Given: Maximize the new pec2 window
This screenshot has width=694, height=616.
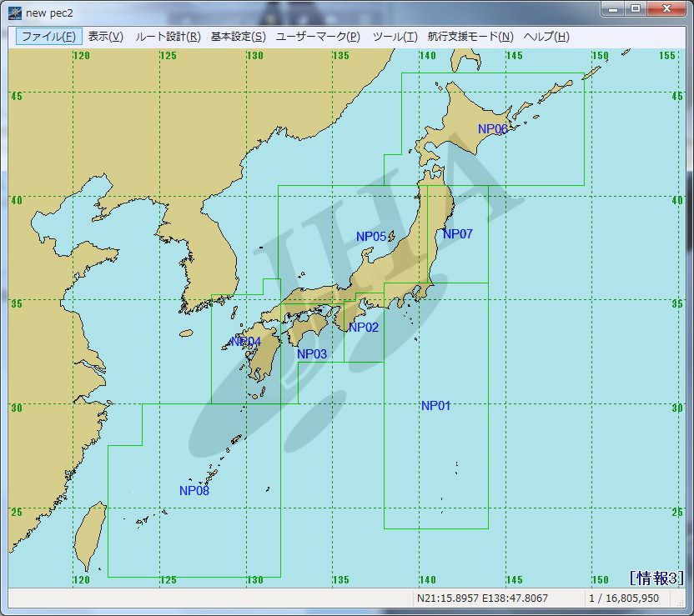Looking at the screenshot, I should 636,9.
